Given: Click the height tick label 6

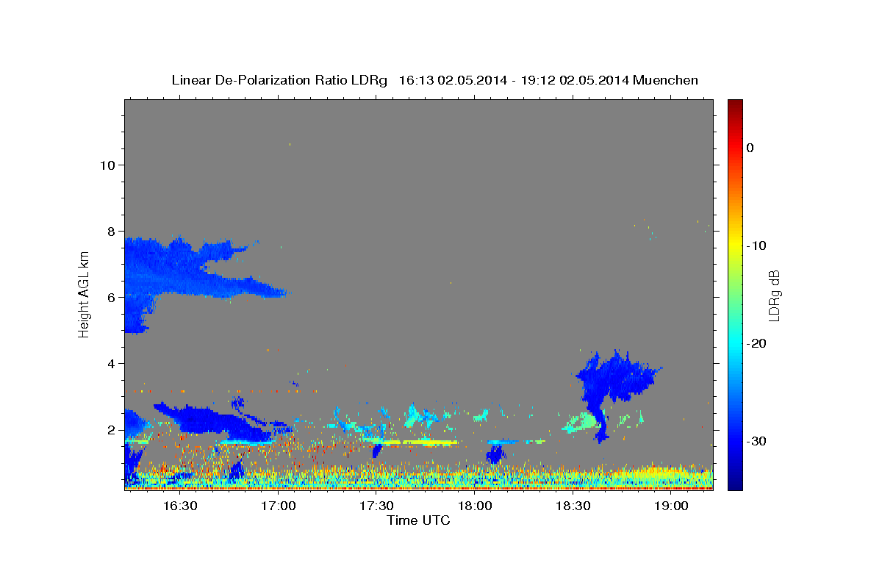Looking at the screenshot, I should pos(112,297).
